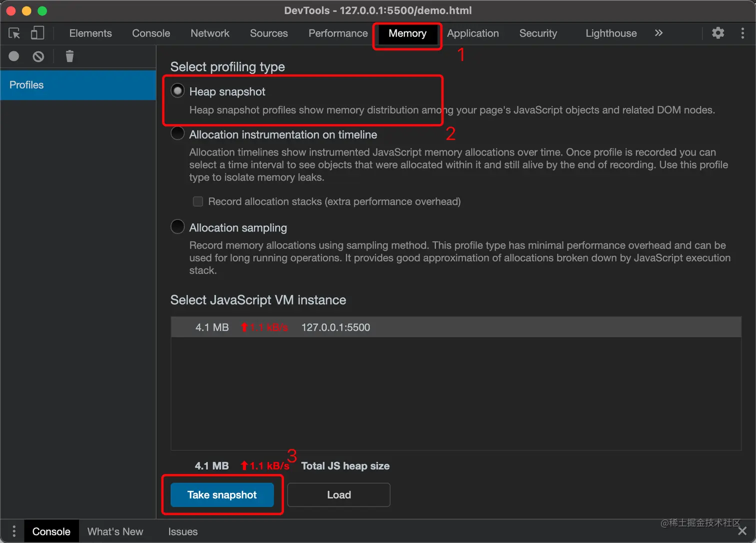
Task: Open DevTools settings gear icon
Action: click(x=718, y=33)
